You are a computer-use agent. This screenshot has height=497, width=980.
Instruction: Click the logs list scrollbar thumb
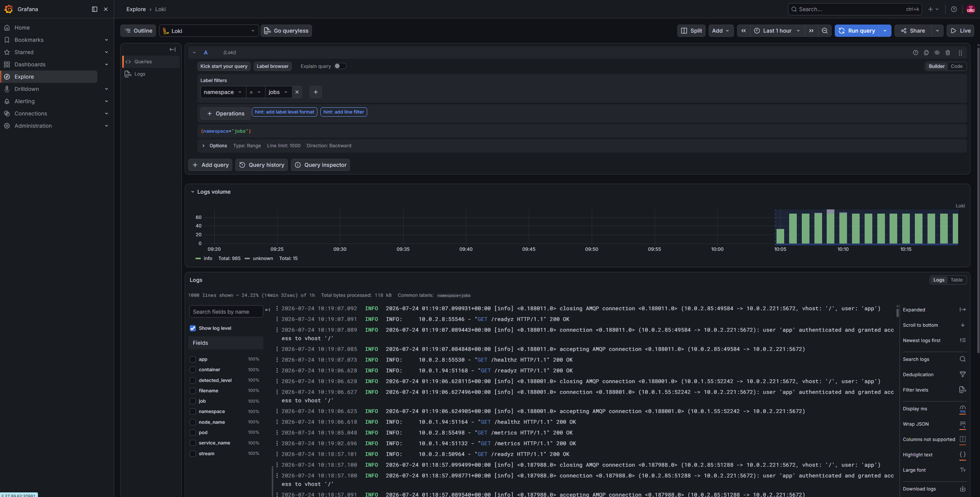tap(898, 312)
